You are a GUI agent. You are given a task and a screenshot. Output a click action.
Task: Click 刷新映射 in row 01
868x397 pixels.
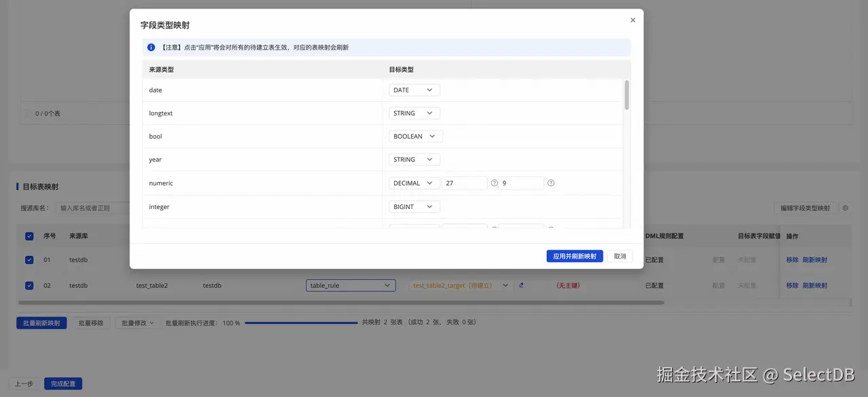[x=815, y=260]
